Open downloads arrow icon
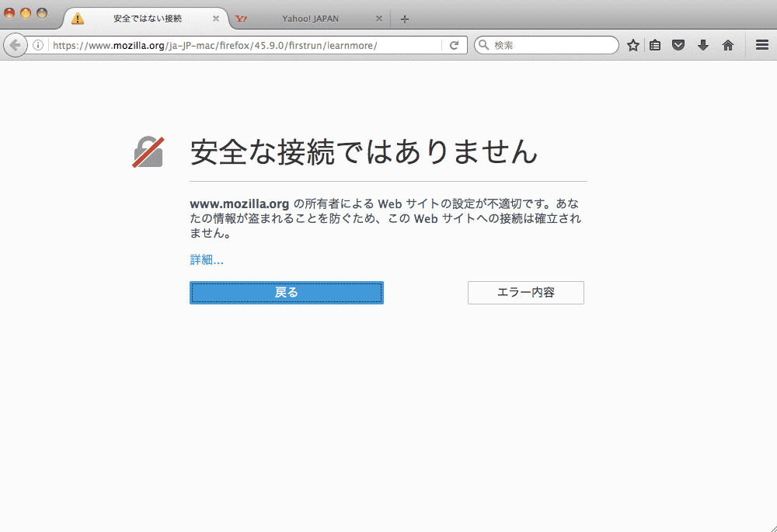Image resolution: width=777 pixels, height=532 pixels. pyautogui.click(x=702, y=46)
